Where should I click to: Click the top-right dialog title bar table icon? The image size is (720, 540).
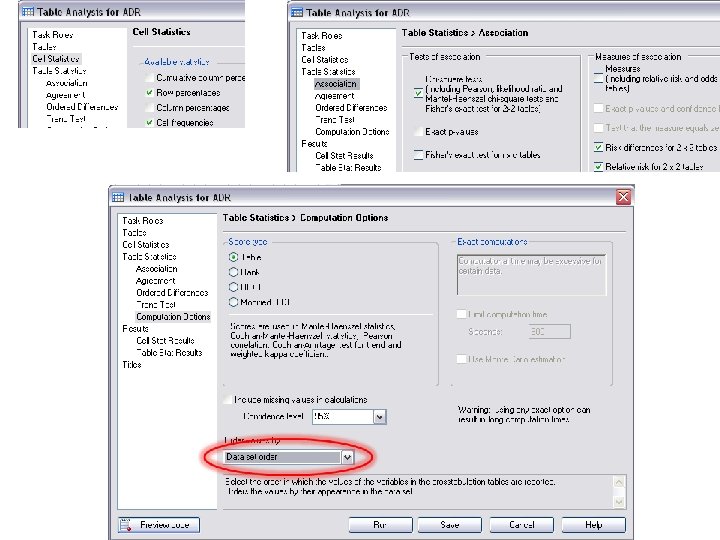[297, 12]
